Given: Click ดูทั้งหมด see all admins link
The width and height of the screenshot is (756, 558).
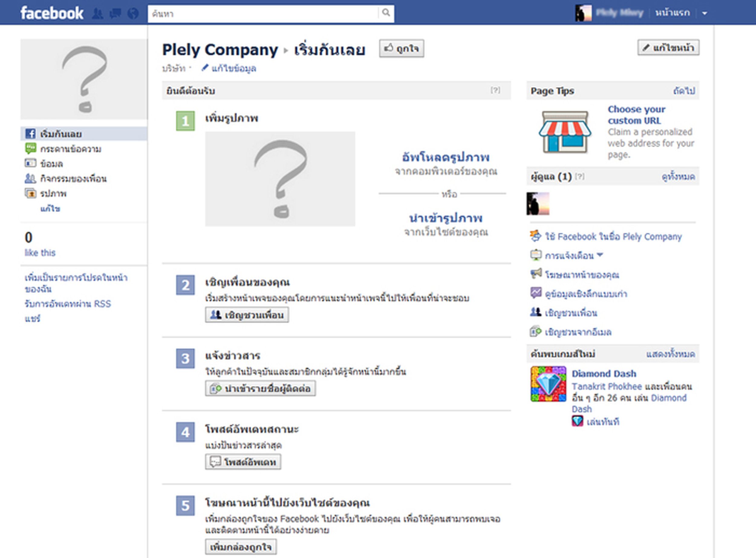Looking at the screenshot, I should (678, 177).
